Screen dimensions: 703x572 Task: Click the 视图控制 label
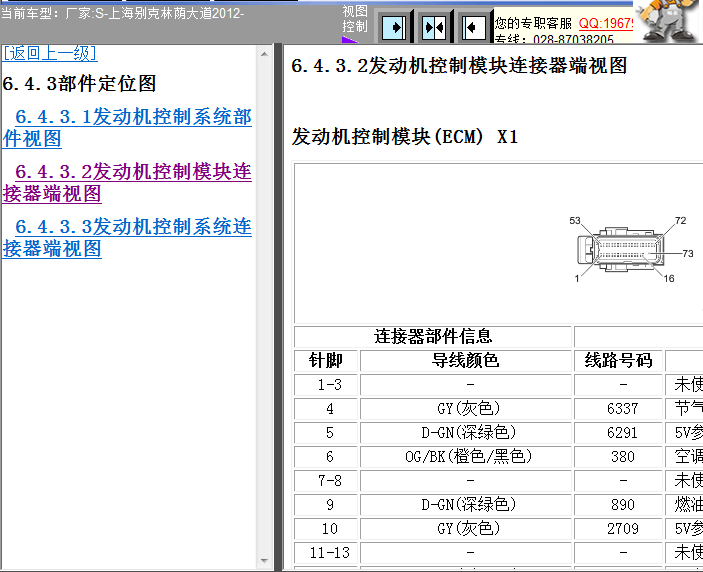pos(355,19)
